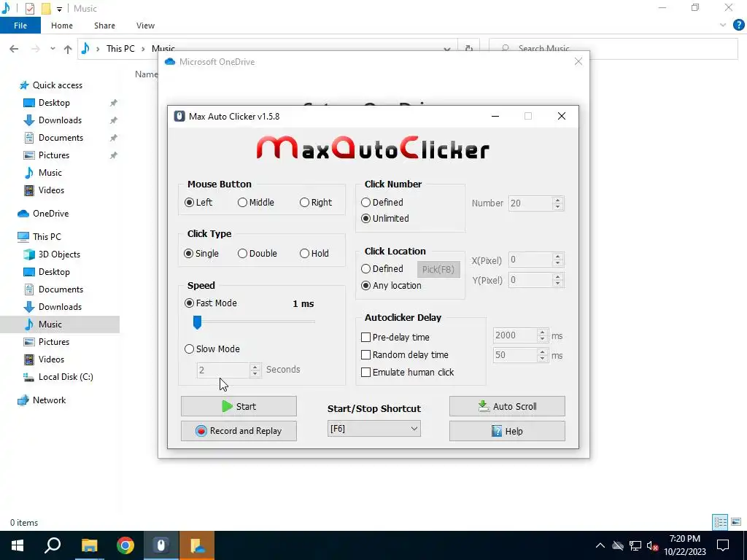The image size is (747, 560).
Task: Open the Windows Start menu
Action: 18,545
